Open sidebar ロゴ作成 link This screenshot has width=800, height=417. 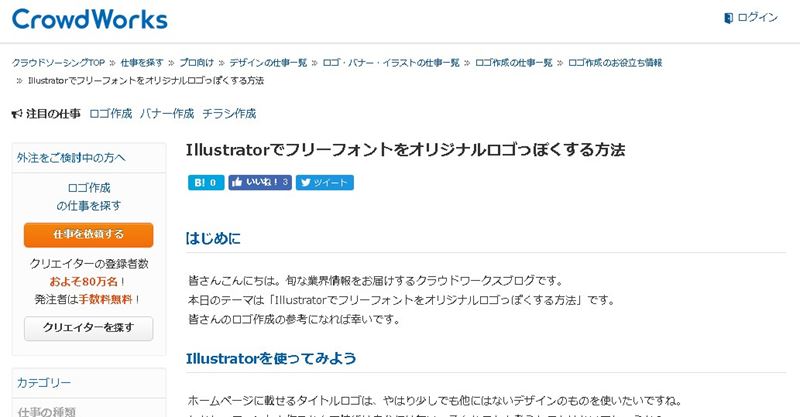[x=89, y=187]
